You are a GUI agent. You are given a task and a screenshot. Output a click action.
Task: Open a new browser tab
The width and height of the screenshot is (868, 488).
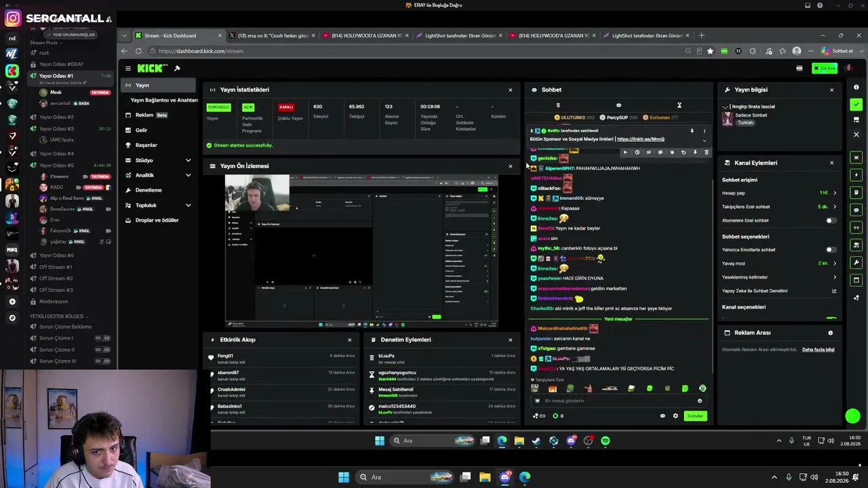point(701,35)
